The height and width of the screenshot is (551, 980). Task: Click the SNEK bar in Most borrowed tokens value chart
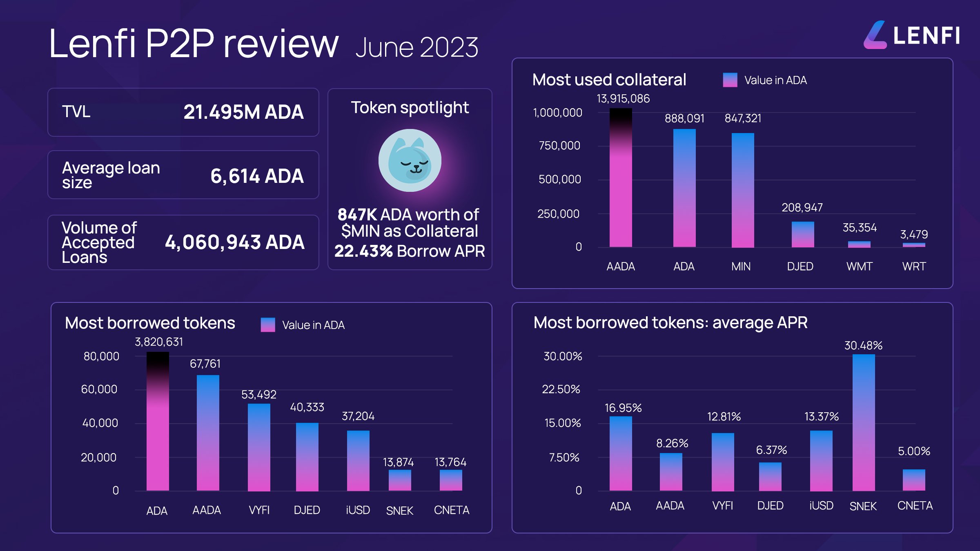400,480
